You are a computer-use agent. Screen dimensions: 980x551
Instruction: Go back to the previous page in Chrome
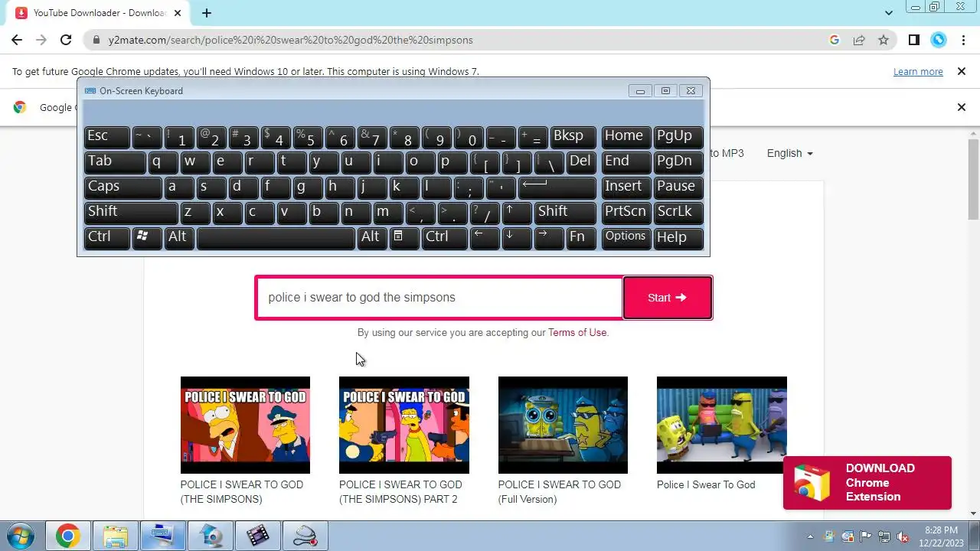(17, 40)
